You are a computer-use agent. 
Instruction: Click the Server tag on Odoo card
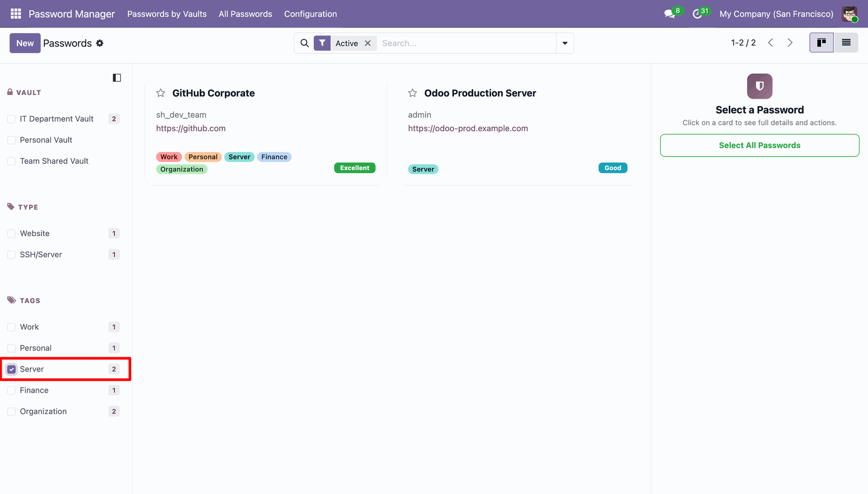pos(423,169)
